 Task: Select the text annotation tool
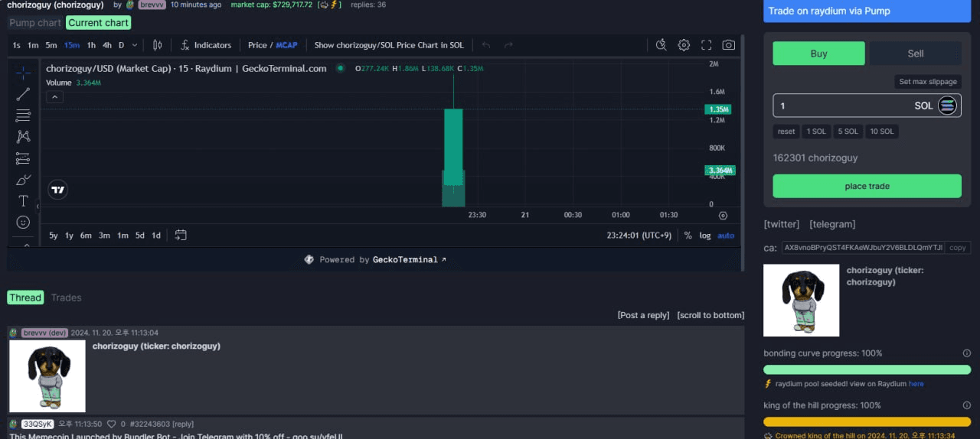pyautogui.click(x=23, y=201)
